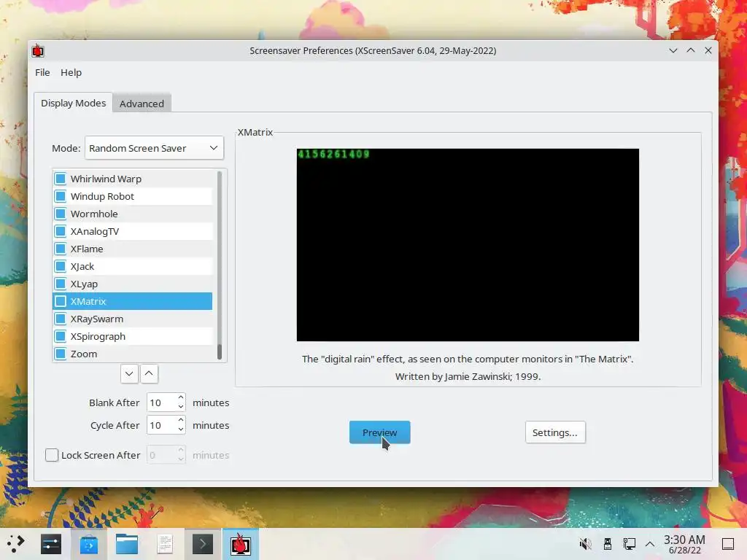Increase the Blank After minutes value
Screen dimensions: 747x560
[181, 397]
